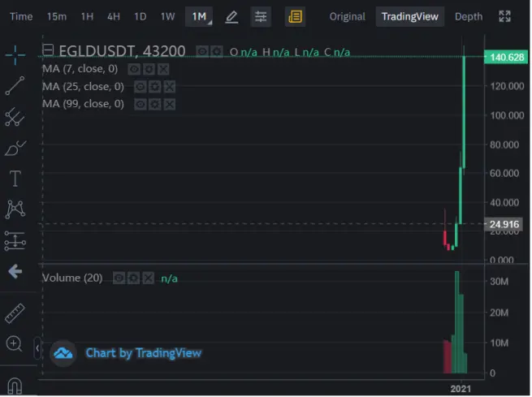Hide the MA 7 close indicator

point(134,70)
